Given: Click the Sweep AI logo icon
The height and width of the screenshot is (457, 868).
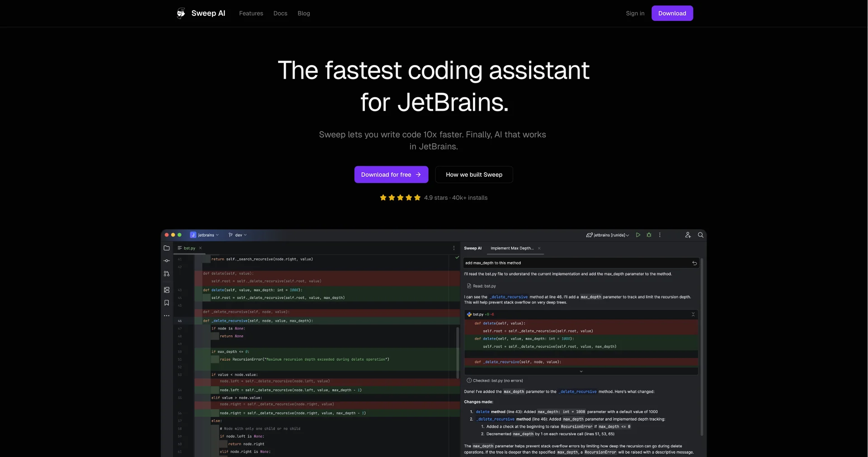Looking at the screenshot, I should click(x=181, y=13).
